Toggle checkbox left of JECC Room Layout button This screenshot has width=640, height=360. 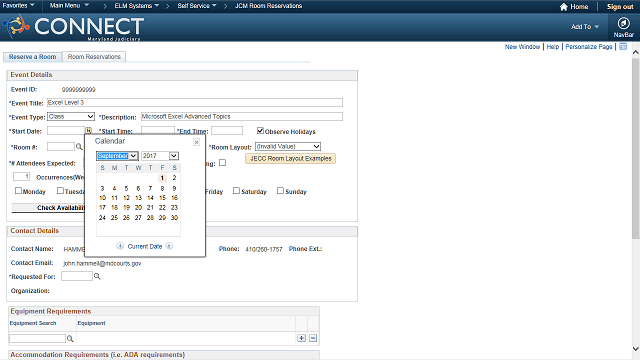222,162
